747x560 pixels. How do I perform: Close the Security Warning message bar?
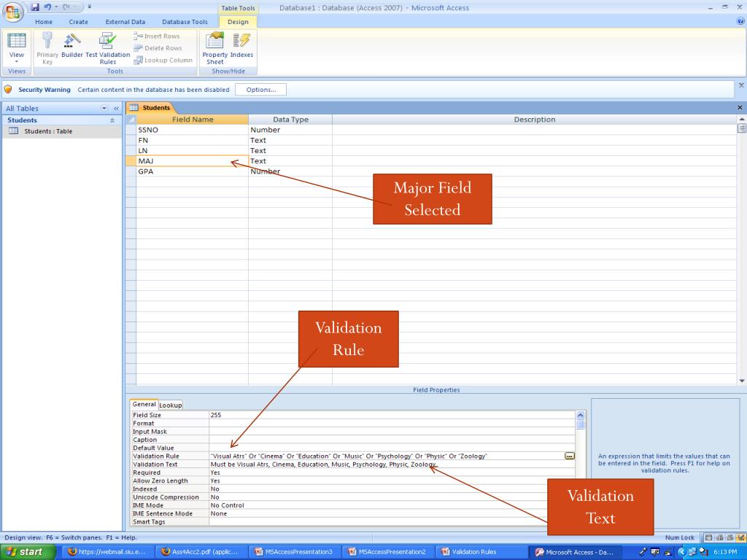tap(741, 85)
